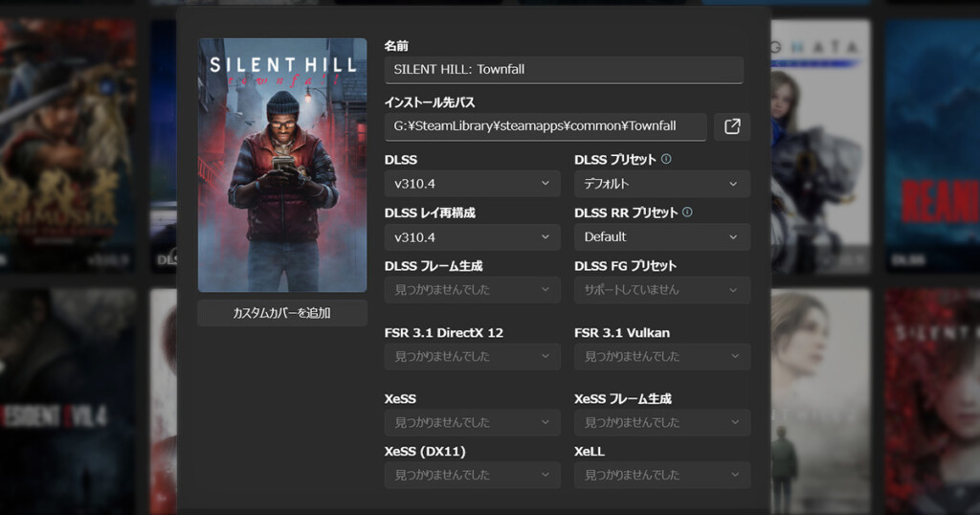Open the FSR 3.1 Vulkan dropdown
This screenshot has width=980, height=515.
[x=662, y=356]
